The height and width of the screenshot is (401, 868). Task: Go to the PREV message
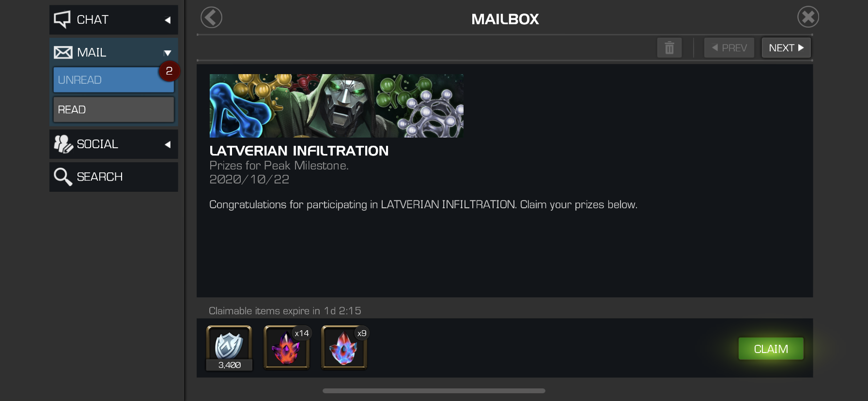point(729,48)
